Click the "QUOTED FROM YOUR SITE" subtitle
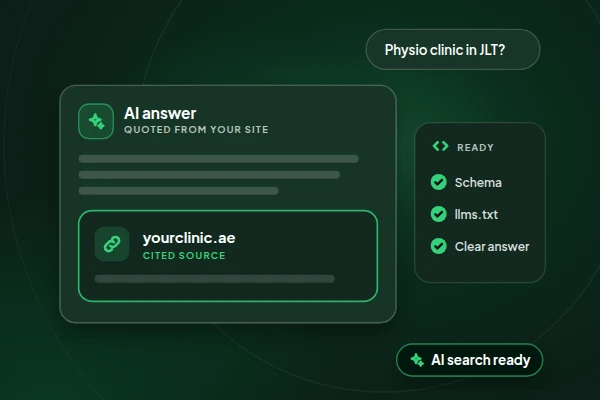 coord(196,130)
